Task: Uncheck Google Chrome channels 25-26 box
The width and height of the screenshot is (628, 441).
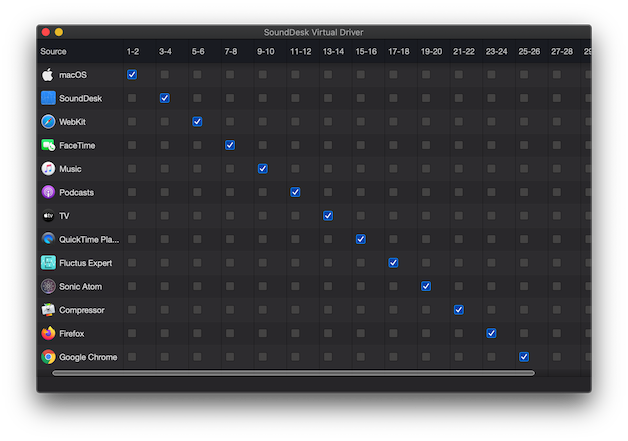Action: 524,357
